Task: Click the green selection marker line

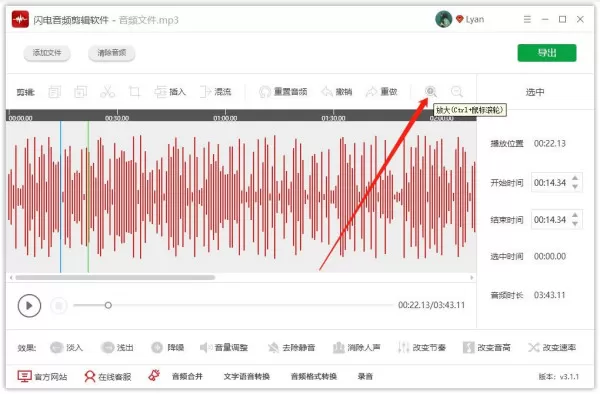Action: tap(88, 197)
